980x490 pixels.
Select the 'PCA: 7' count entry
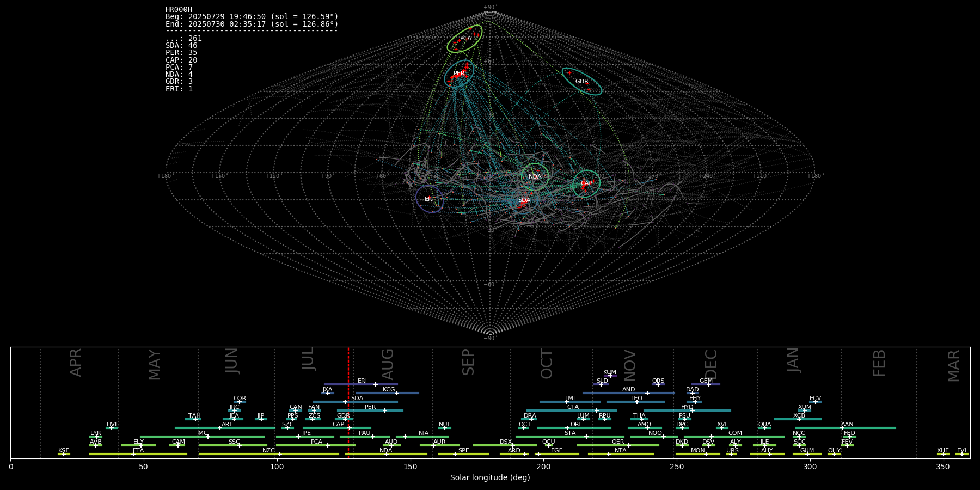pos(179,68)
